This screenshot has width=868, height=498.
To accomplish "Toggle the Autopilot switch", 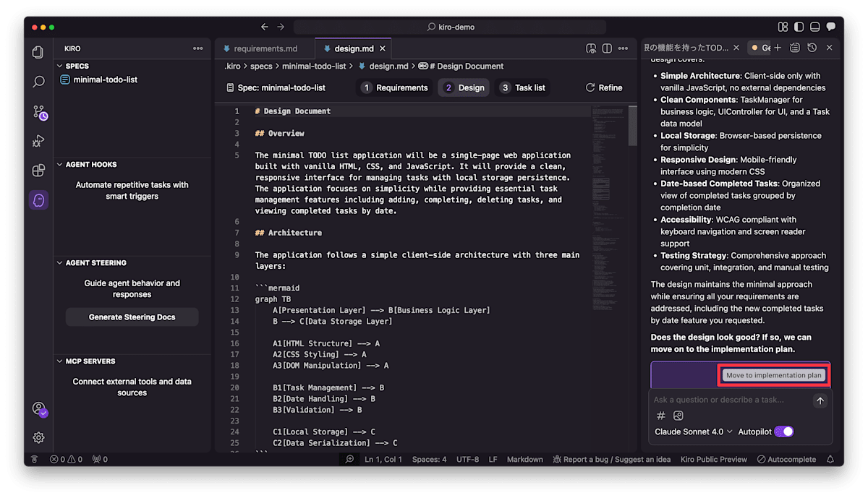I will pos(784,432).
